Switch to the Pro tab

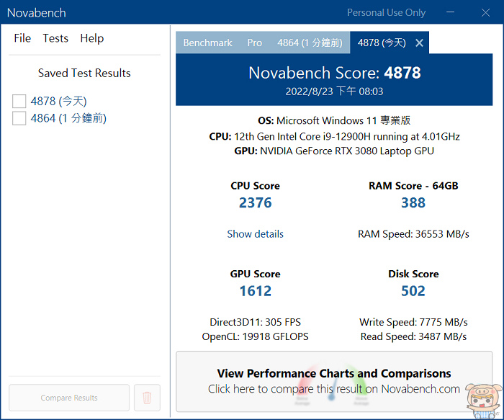coord(255,43)
